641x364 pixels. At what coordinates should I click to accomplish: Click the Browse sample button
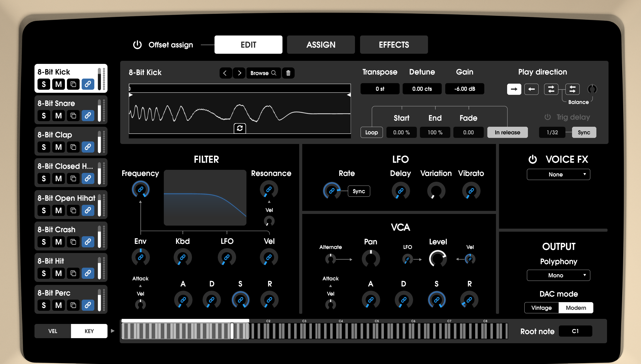[x=263, y=73]
